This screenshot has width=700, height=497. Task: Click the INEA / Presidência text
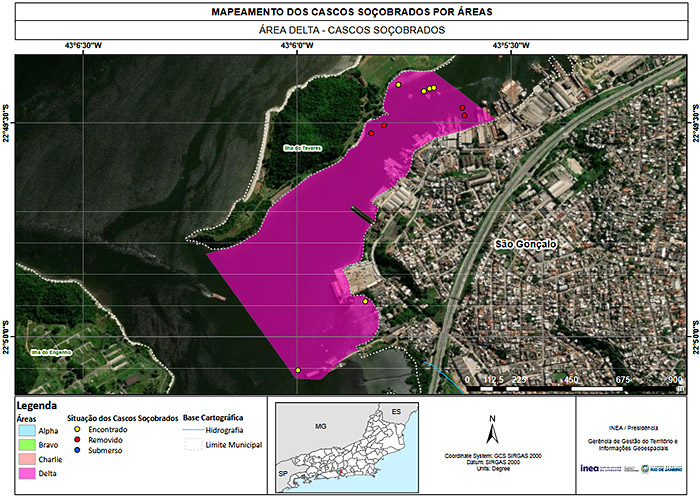click(x=633, y=428)
